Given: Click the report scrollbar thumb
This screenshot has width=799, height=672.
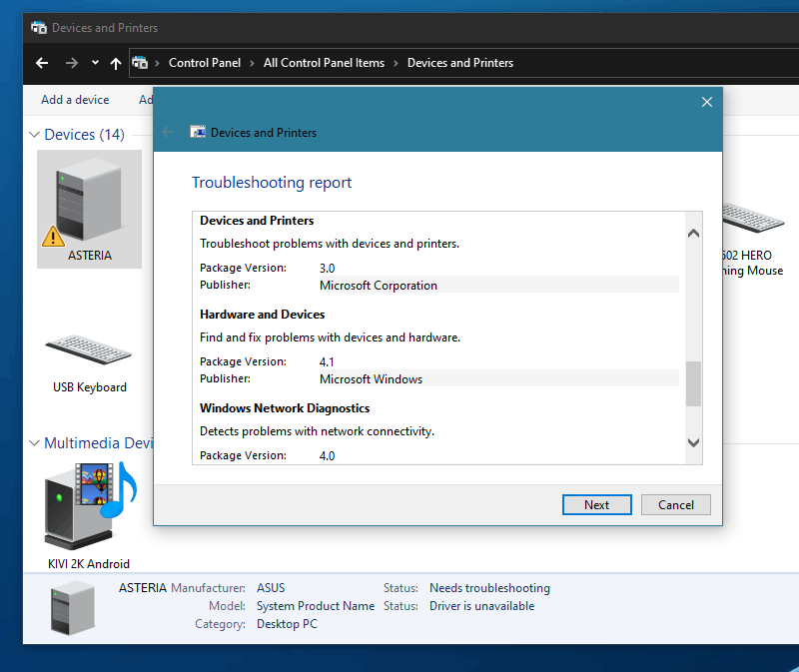Looking at the screenshot, I should (693, 383).
